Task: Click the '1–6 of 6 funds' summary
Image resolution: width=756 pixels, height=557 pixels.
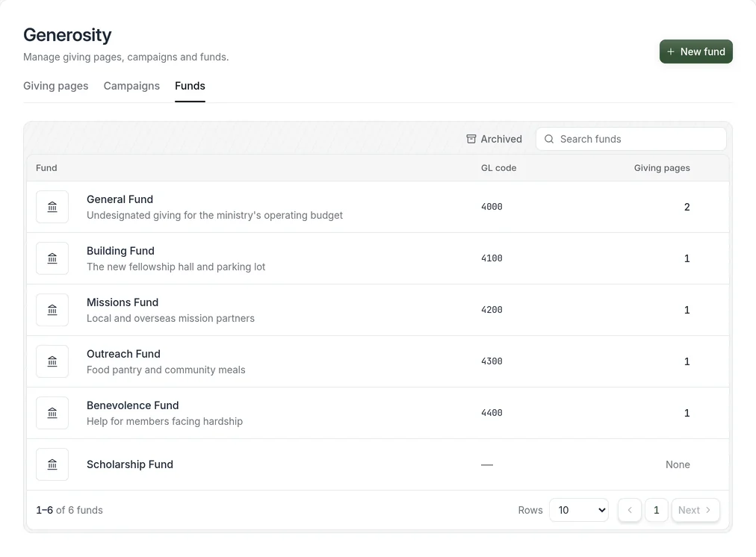Action: click(69, 510)
